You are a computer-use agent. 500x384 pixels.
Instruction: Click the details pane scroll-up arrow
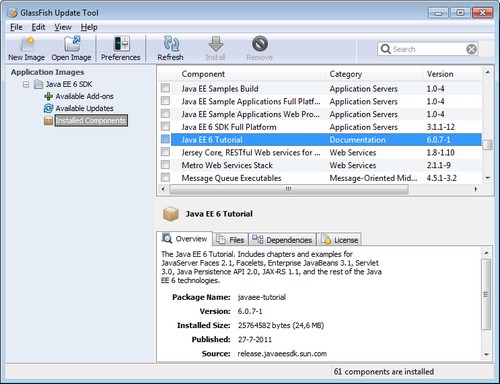[487, 253]
